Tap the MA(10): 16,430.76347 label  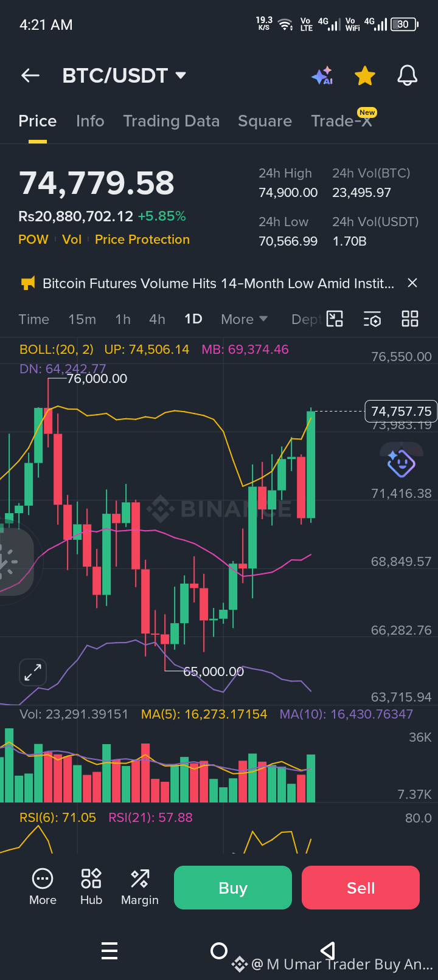tap(346, 714)
